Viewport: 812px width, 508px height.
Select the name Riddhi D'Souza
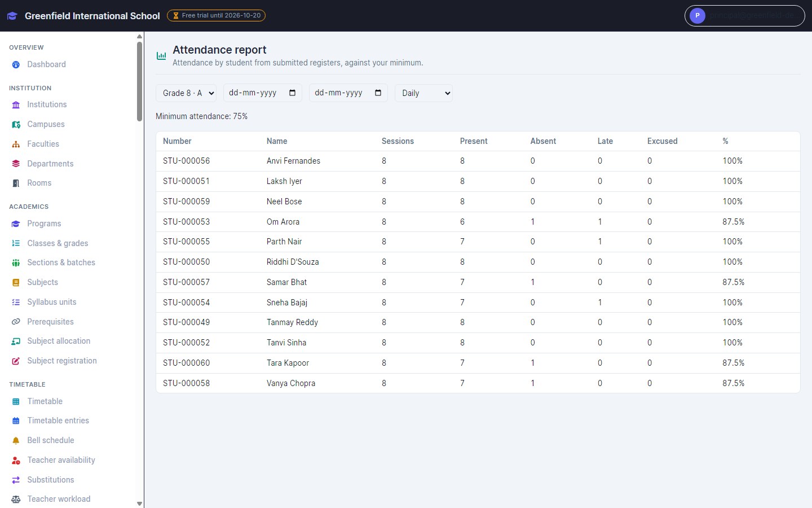[x=293, y=262]
